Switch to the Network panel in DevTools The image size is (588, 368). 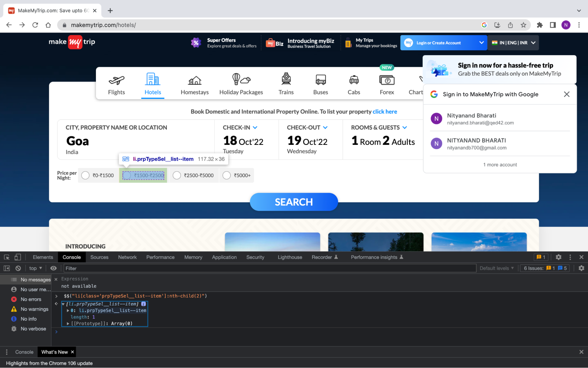pos(127,257)
